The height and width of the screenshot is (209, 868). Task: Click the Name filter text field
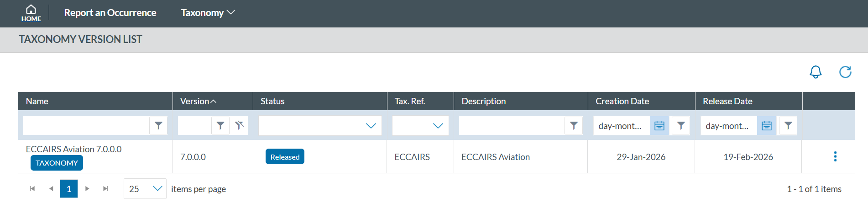[86, 125]
